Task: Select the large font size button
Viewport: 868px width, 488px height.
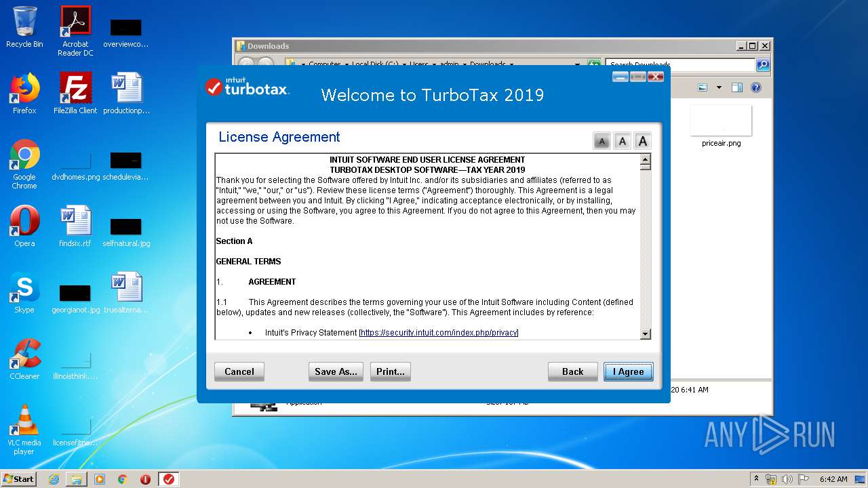Action: (642, 141)
